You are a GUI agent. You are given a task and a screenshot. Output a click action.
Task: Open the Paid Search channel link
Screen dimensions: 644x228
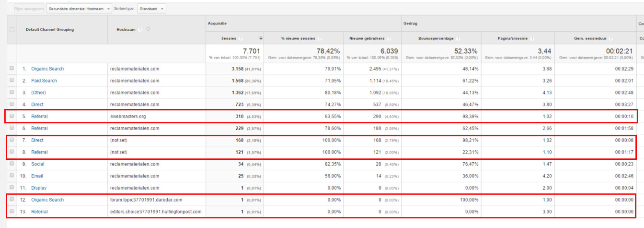(44, 81)
